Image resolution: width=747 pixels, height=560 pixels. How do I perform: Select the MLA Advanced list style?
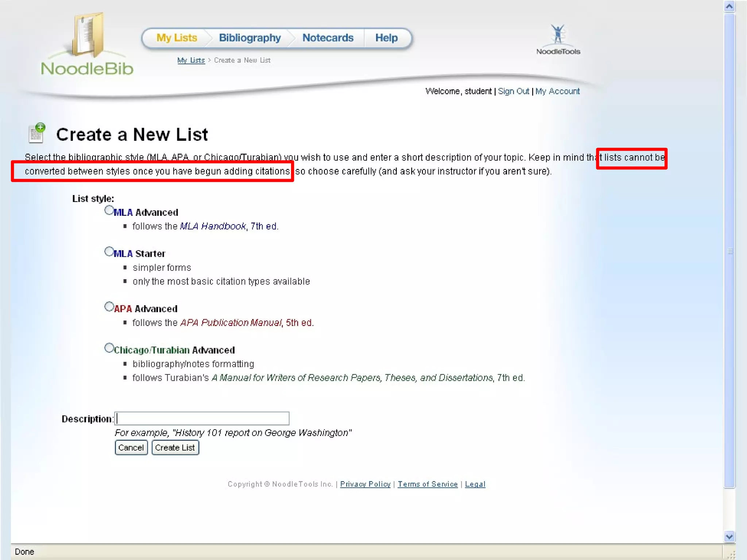(109, 210)
